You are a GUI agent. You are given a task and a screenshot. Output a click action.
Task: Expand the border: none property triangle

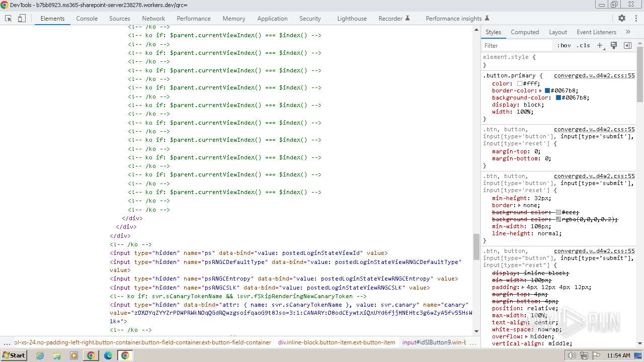520,206
